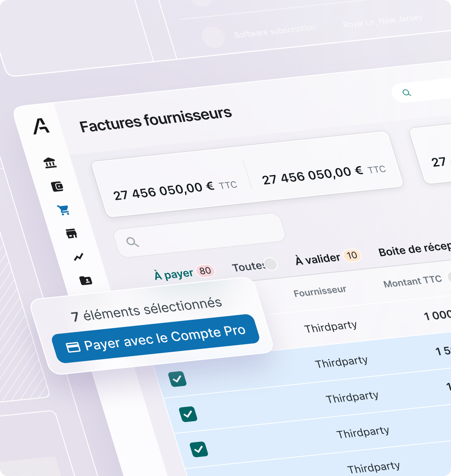The height and width of the screenshot is (476, 451).
Task: Uncheck the second Thirdparty row's checkbox
Action: pos(178,379)
